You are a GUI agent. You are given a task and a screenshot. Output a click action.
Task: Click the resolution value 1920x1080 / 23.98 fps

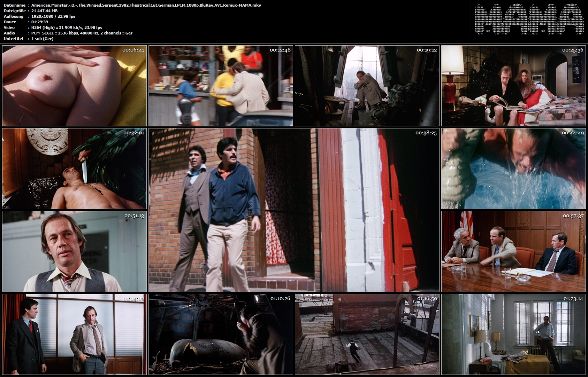click(x=53, y=16)
